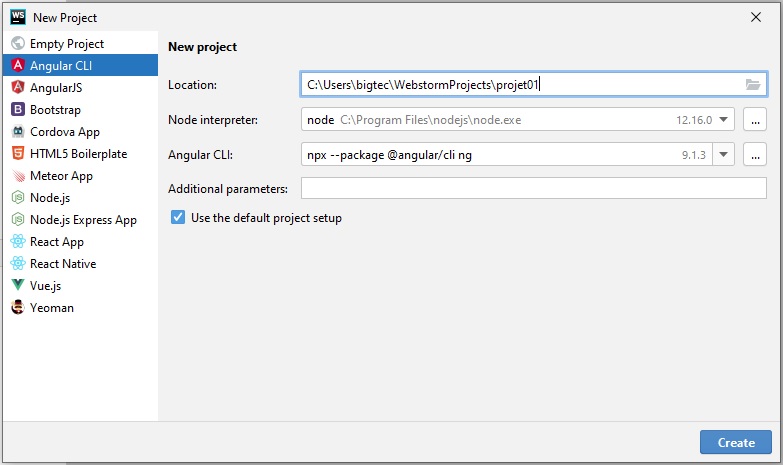
Task: Pick the Bootstrap template label
Action: click(55, 110)
